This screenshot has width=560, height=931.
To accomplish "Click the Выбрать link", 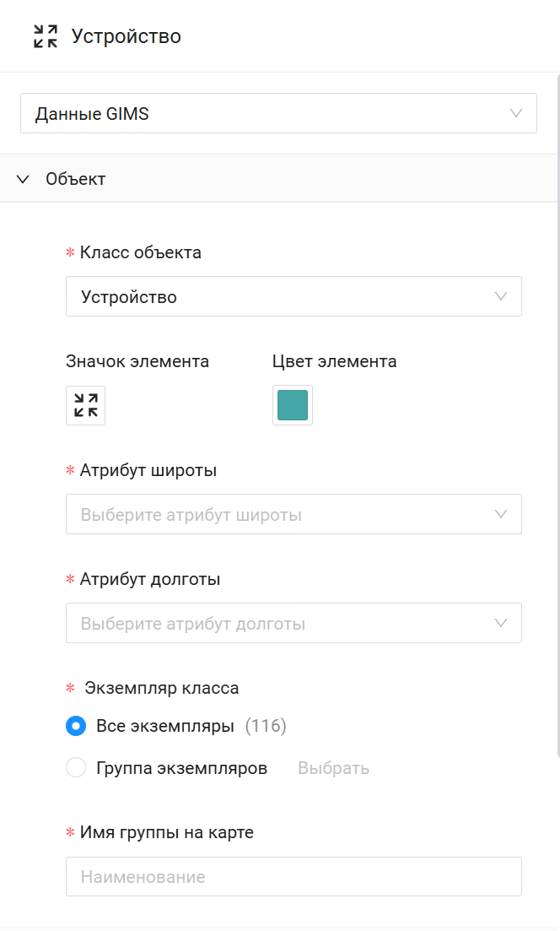I will click(x=333, y=768).
